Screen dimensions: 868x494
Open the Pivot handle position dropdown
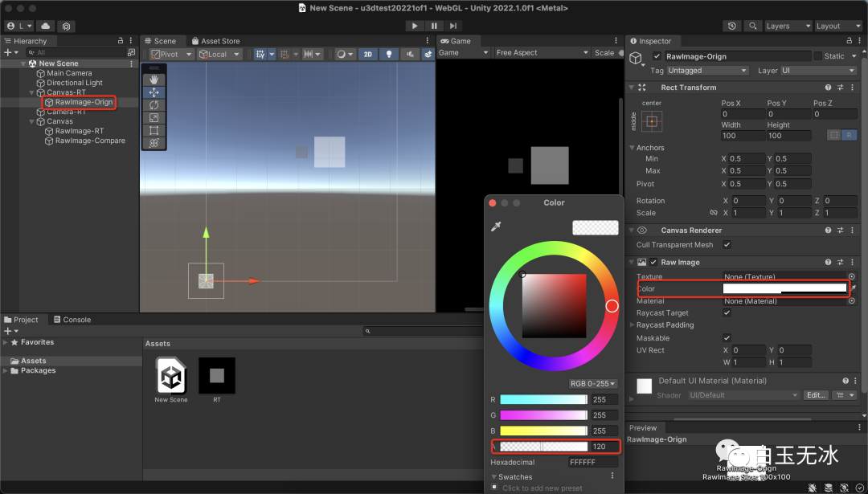(x=172, y=54)
